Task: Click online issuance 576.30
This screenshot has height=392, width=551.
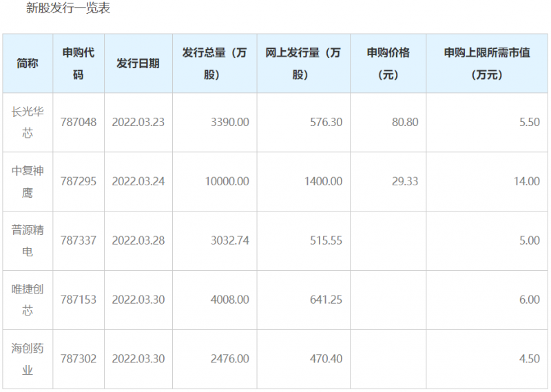Action: click(x=326, y=123)
